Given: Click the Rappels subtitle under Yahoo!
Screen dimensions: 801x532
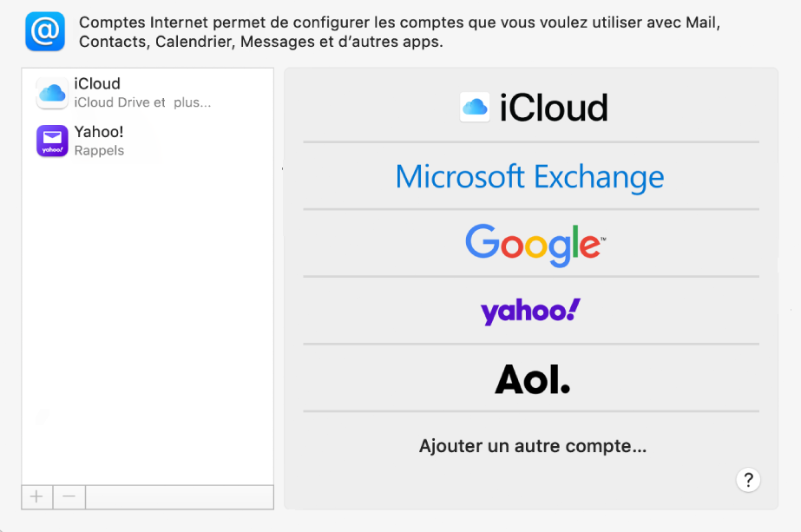Looking at the screenshot, I should (99, 151).
